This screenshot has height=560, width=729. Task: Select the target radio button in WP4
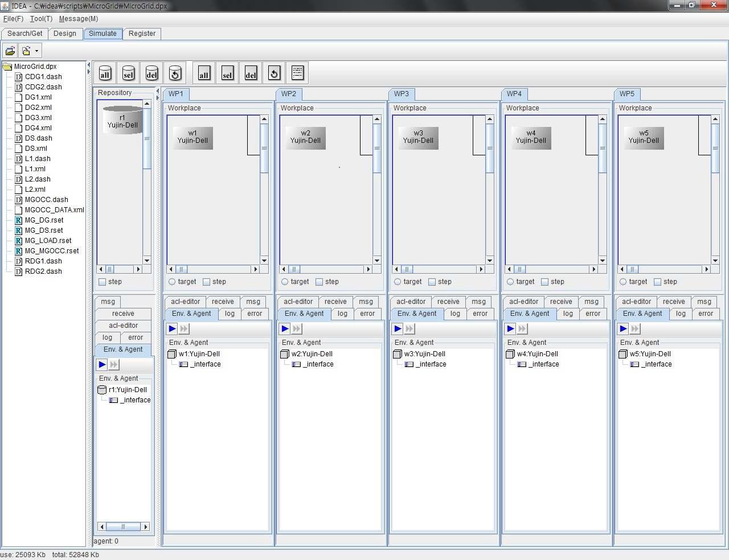click(510, 282)
